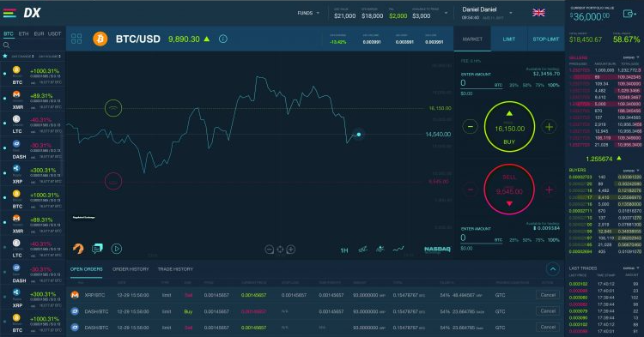Open the ORDER HISTORY tab
This screenshot has width=644, height=337.
131,269
